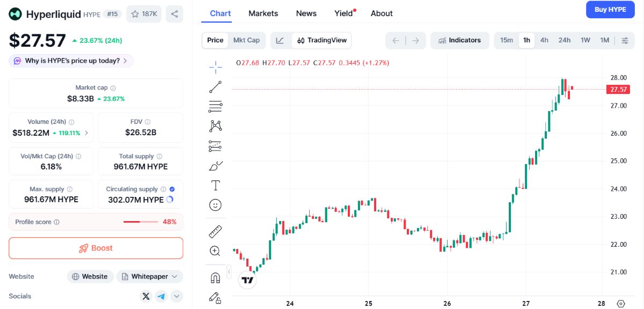
Task: Expand Volume (24h) details arrow
Action: point(87,133)
